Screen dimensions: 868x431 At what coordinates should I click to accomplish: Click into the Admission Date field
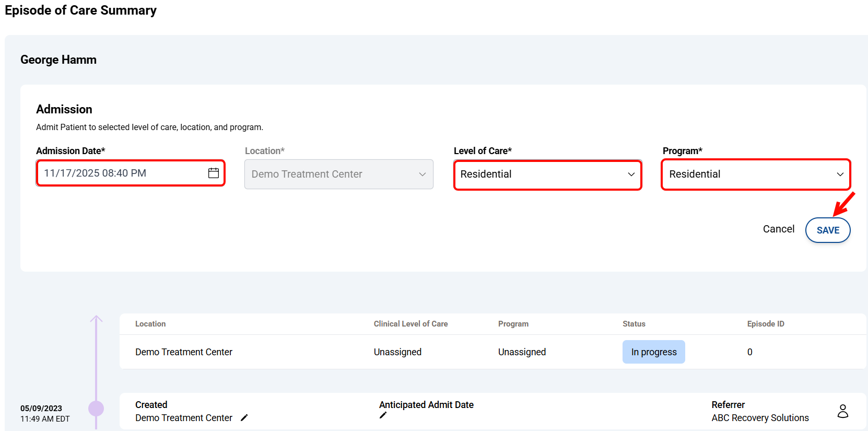tap(120, 173)
